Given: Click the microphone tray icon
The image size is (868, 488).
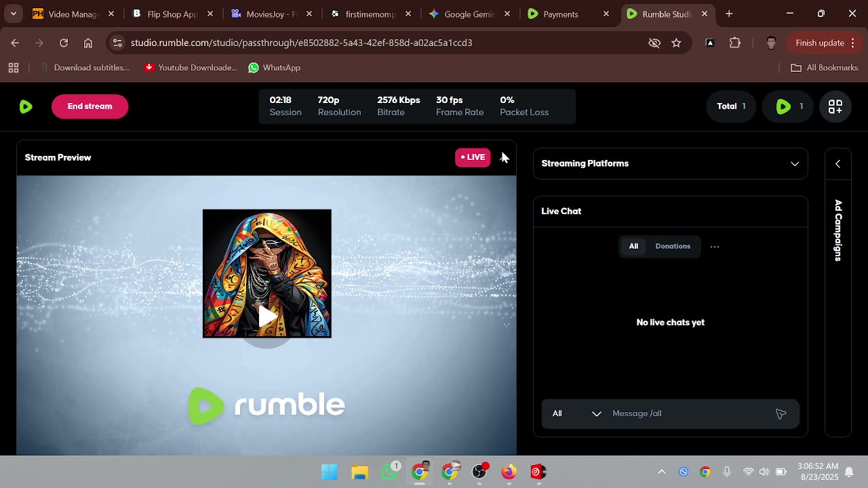Looking at the screenshot, I should tap(727, 472).
